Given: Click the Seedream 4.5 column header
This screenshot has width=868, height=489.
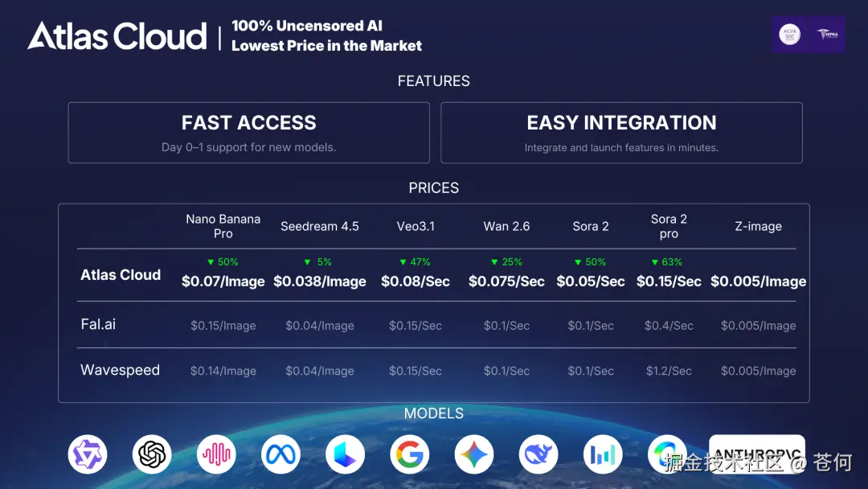Looking at the screenshot, I should (x=320, y=226).
